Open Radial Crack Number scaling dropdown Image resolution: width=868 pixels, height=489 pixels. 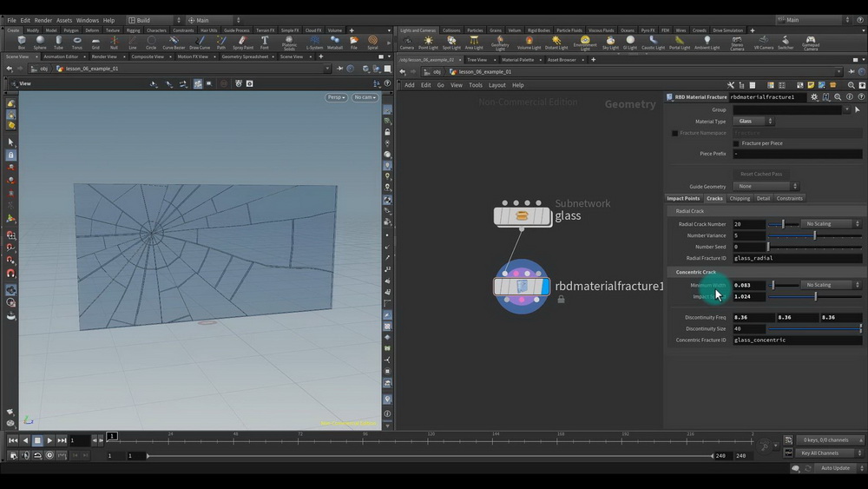(x=831, y=224)
